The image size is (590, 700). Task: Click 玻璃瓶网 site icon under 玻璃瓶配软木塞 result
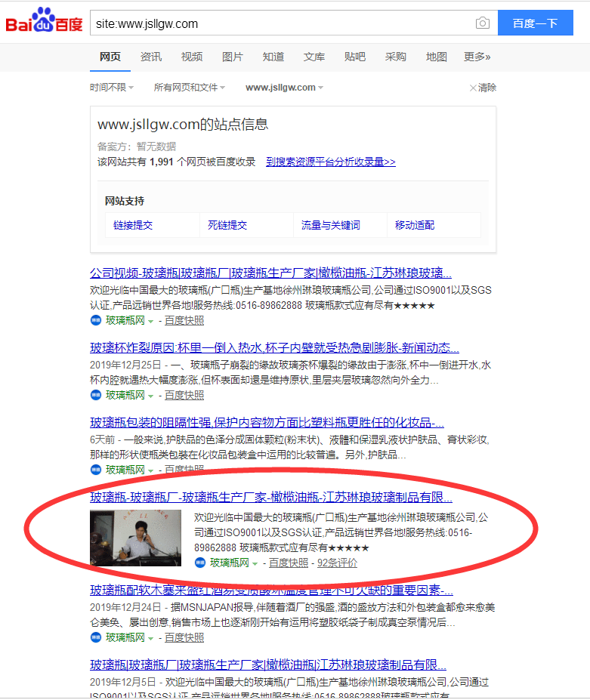click(96, 637)
